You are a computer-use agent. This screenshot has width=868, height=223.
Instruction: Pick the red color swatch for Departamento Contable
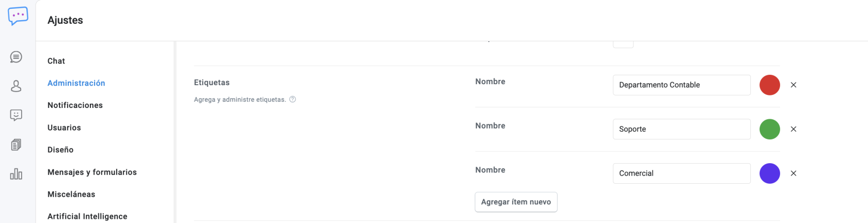coord(769,85)
